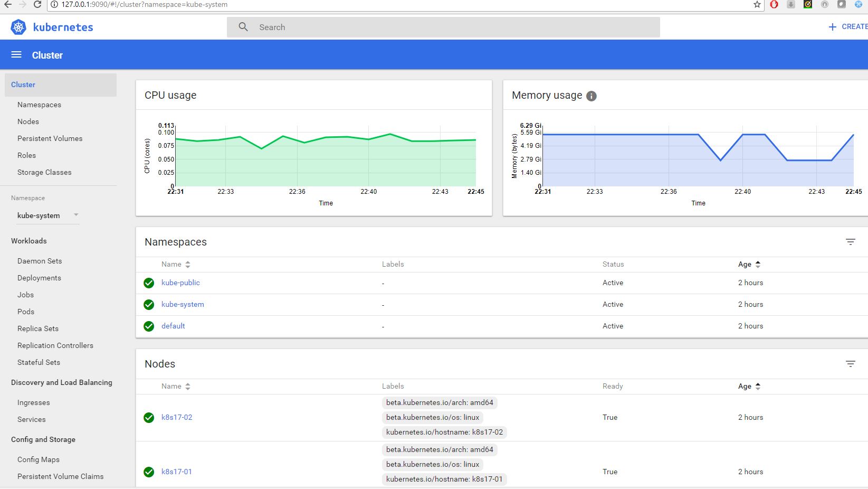This screenshot has height=489, width=868.
Task: Sort Nodes by Age column
Action: point(749,386)
